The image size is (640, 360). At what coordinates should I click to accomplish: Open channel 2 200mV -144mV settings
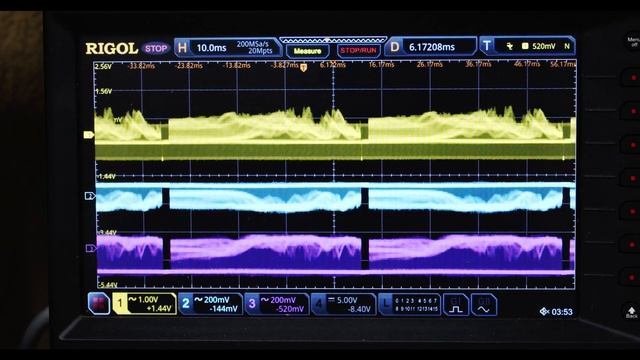[210, 304]
